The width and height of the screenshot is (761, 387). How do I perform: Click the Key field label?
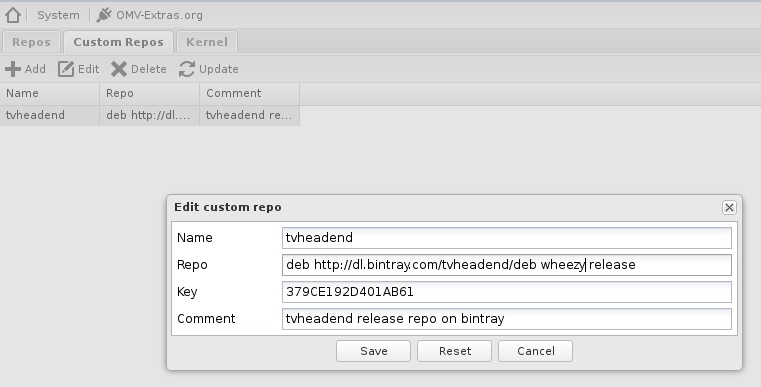187,292
